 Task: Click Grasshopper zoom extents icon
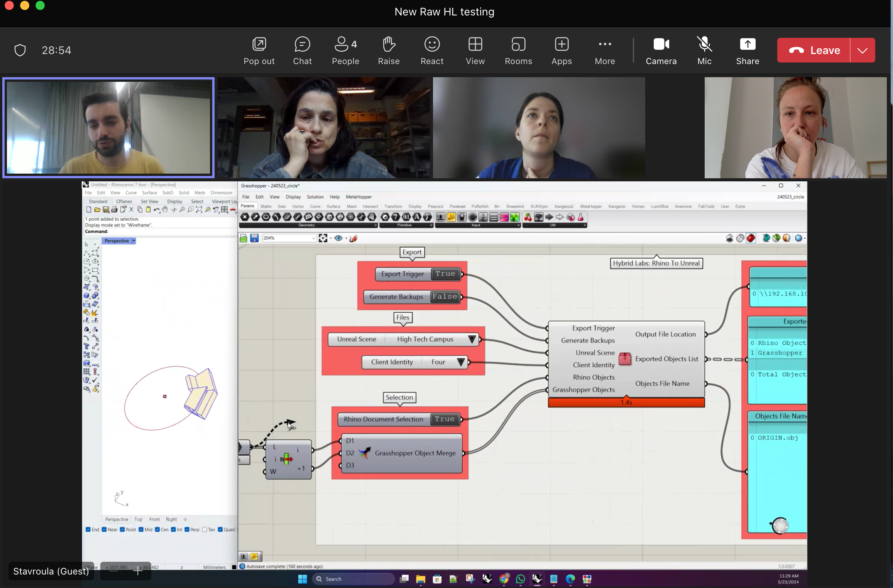(x=323, y=238)
